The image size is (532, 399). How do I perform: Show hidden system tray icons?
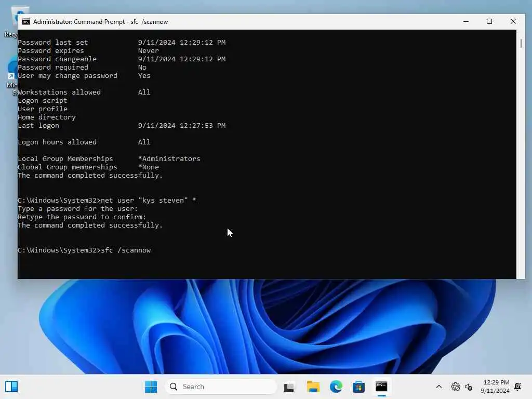[x=438, y=387]
